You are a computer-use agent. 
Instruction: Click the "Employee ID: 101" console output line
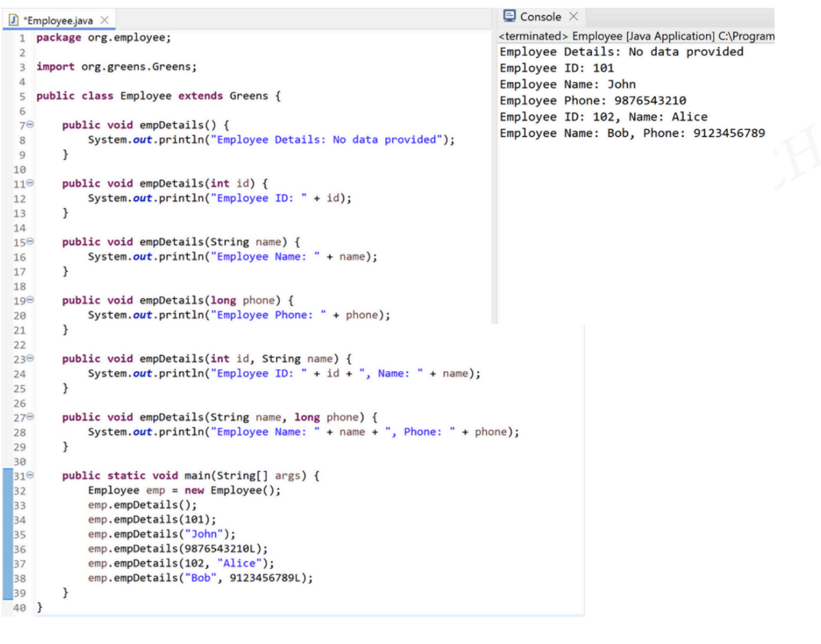pyautogui.click(x=557, y=68)
